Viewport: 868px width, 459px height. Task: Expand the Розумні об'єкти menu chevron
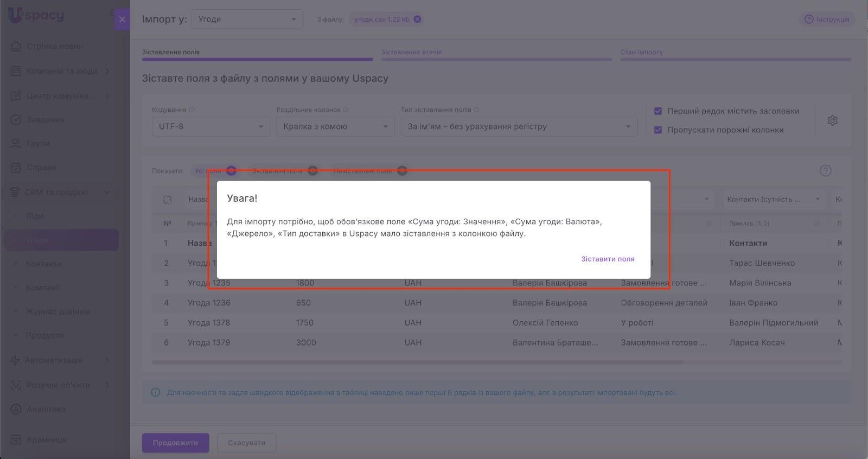107,385
